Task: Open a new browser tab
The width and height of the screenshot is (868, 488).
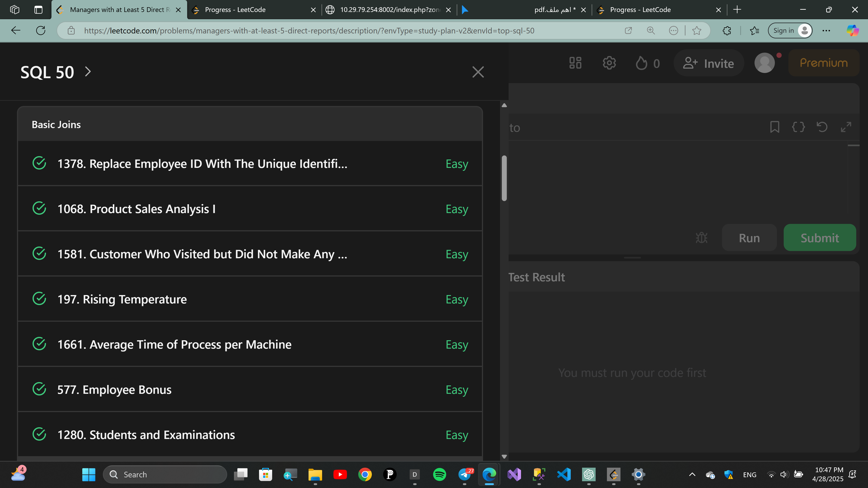Action: click(x=737, y=10)
